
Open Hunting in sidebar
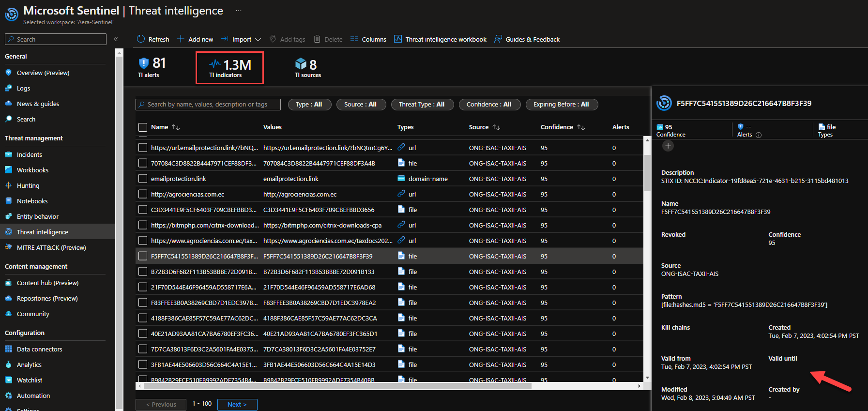coord(28,185)
